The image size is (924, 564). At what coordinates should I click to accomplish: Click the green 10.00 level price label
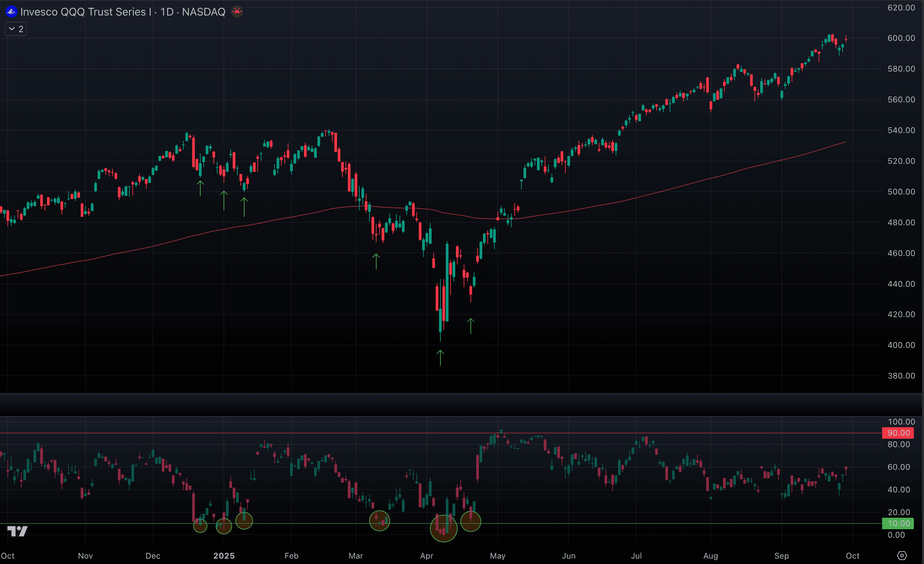click(x=898, y=523)
